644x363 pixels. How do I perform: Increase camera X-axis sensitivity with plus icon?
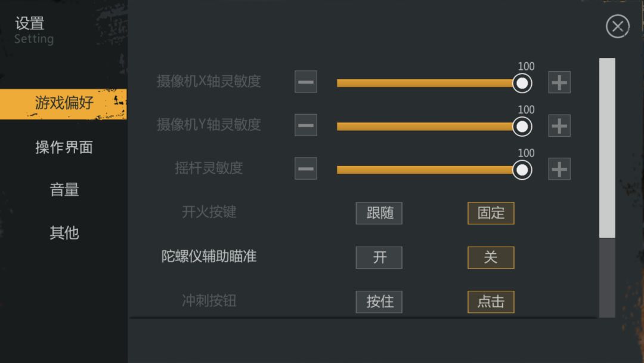coord(559,82)
